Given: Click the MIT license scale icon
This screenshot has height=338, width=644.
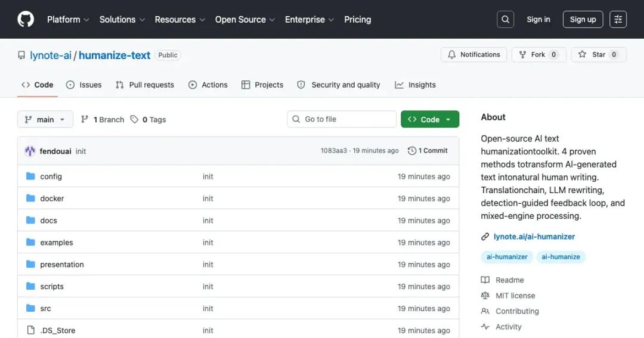Looking at the screenshot, I should coord(485,296).
